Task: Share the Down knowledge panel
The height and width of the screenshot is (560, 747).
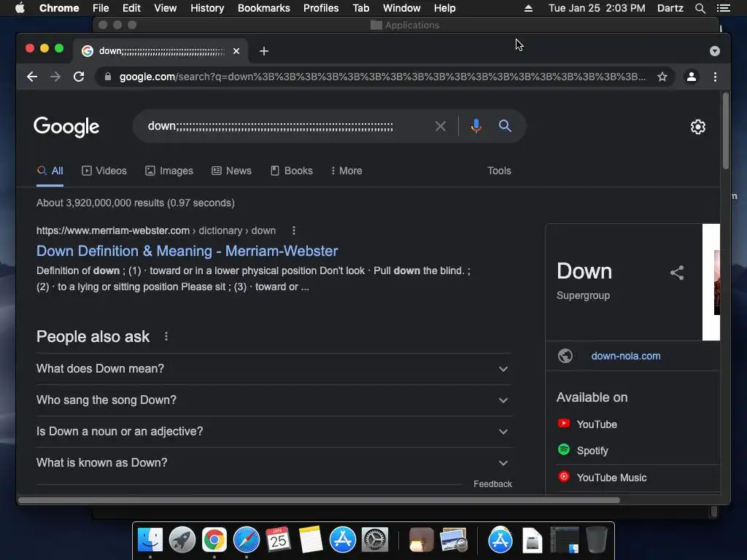Action: click(x=677, y=273)
